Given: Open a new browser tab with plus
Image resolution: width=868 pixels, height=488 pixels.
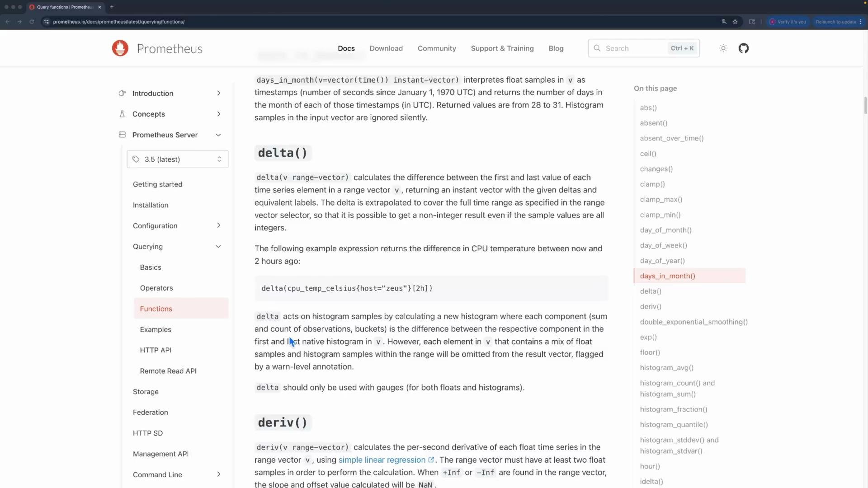Looking at the screenshot, I should point(112,7).
